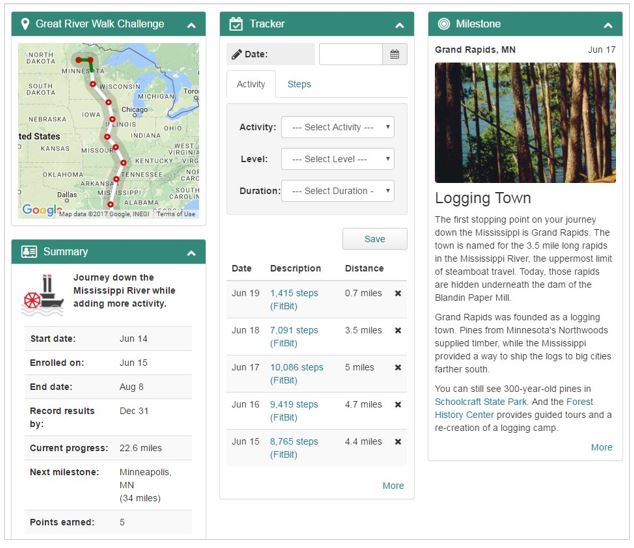
Task: Click the map pin icon in Great River Walk Challenge header
Action: 25,24
